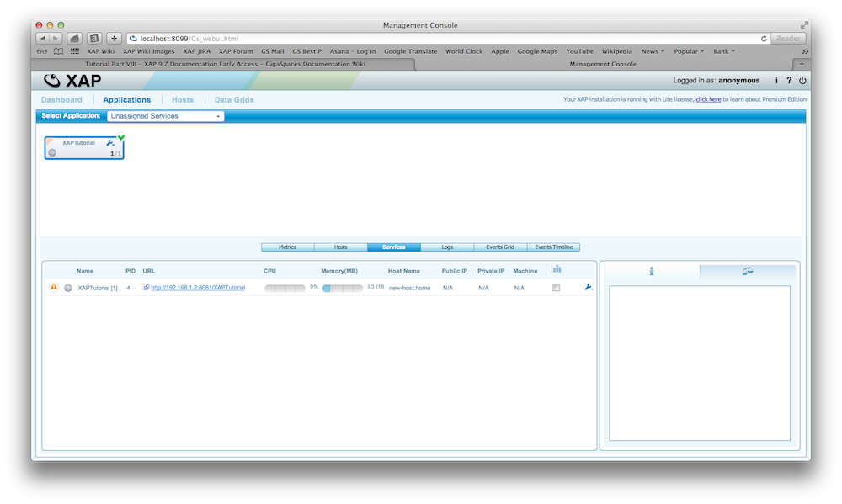Open actions wrench at end of services row
Screen dimensions: 842x504
[589, 288]
